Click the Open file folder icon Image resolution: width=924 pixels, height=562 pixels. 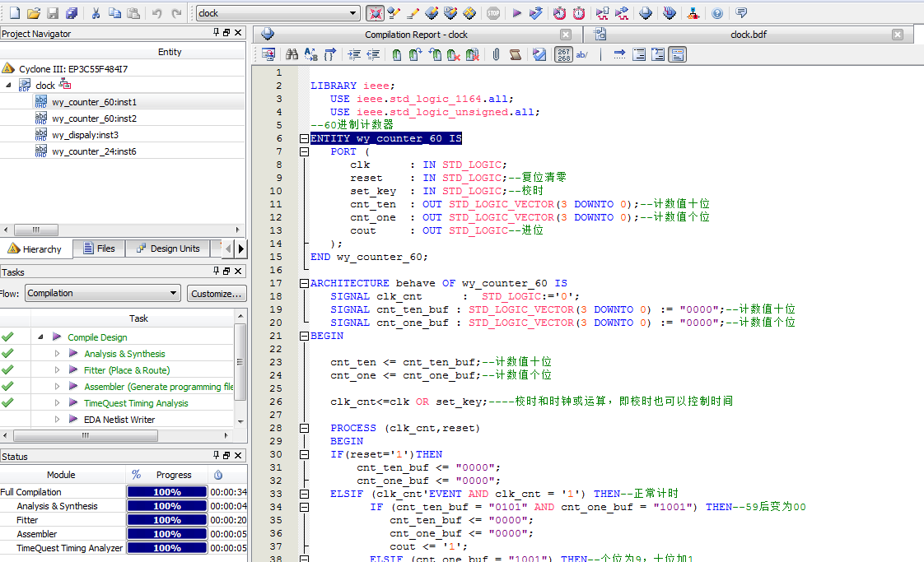point(34,13)
